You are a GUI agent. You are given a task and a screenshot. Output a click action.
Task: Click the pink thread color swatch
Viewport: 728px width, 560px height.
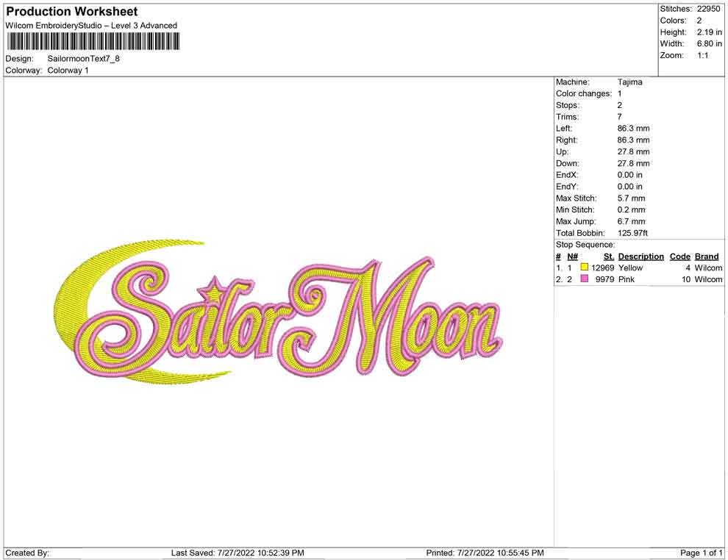584,279
